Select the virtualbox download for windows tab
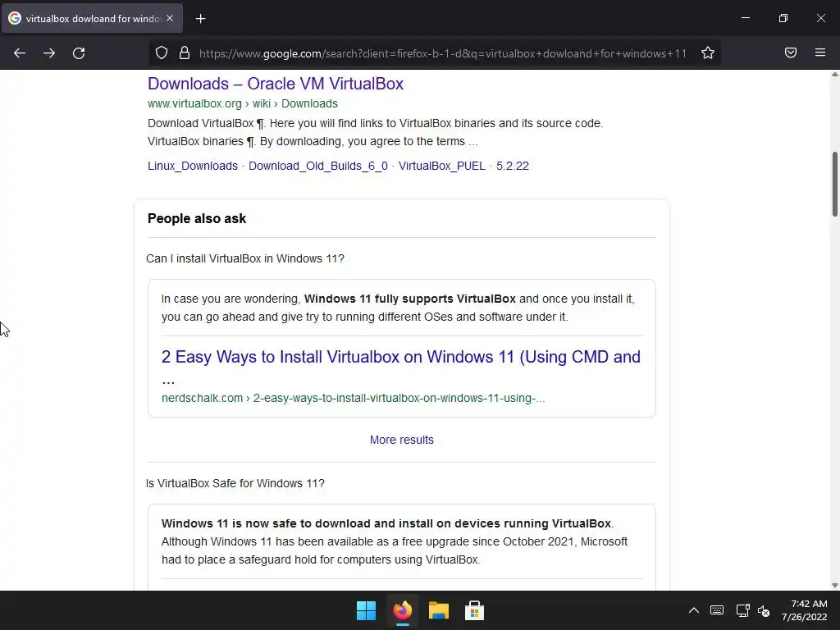 pyautogui.click(x=92, y=18)
